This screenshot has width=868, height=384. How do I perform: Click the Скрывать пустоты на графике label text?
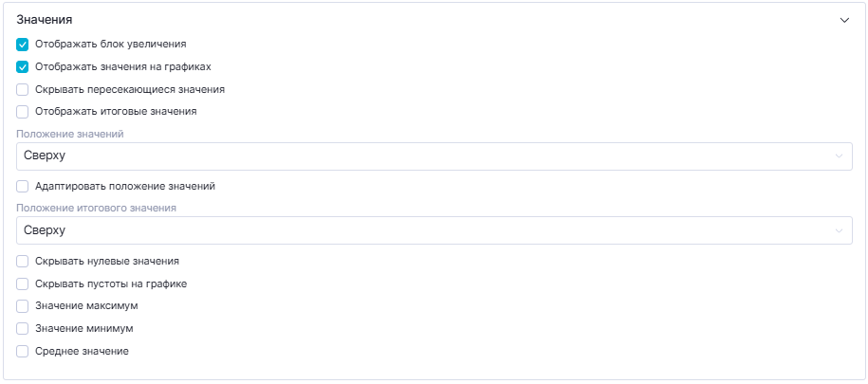click(110, 283)
